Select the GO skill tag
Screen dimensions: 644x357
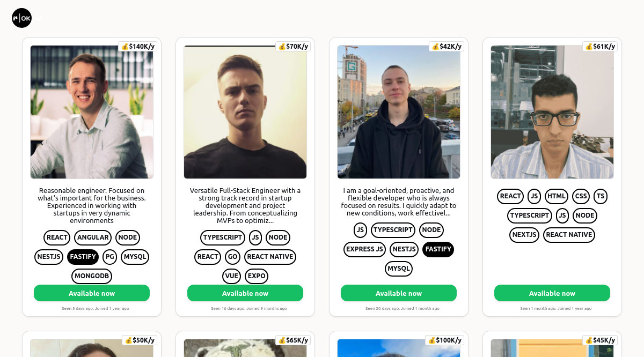(x=232, y=257)
